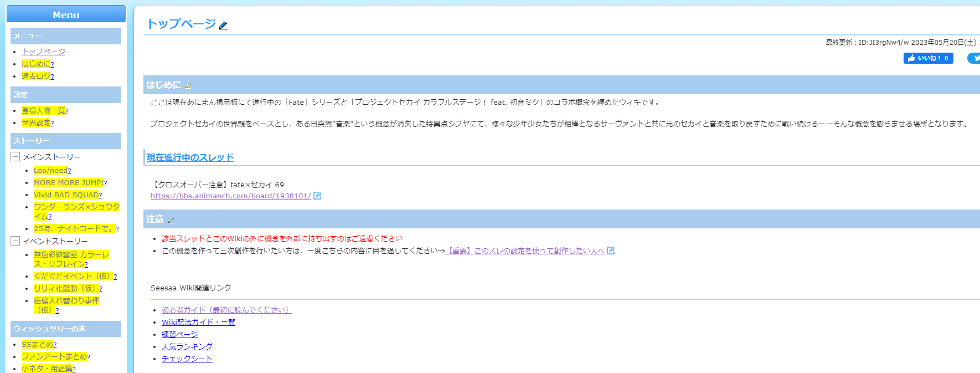Open 無色彩終響室 カラーレス・リフレイン link

coord(71,259)
